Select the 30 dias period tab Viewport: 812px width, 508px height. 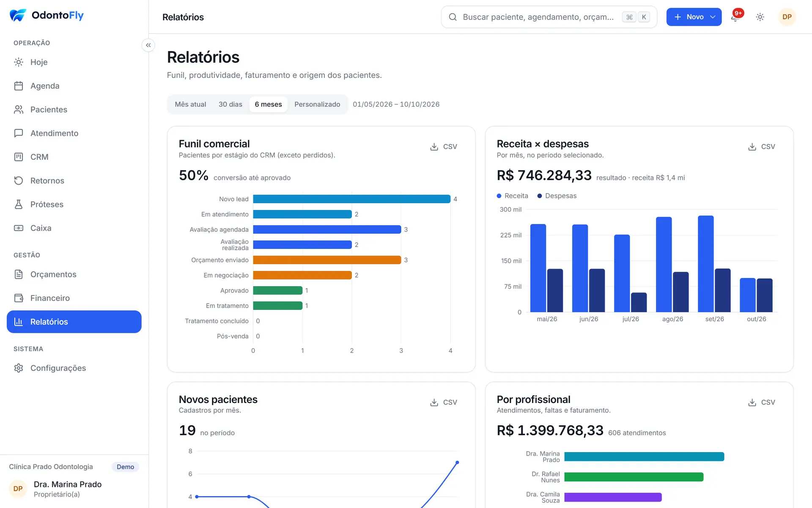coord(230,105)
